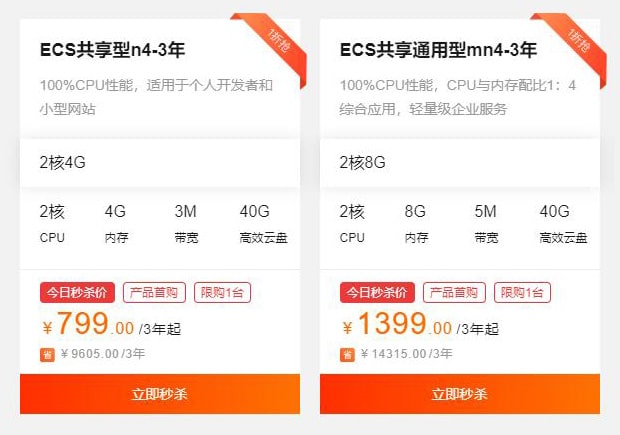Click the 产品首购 tag on the n4 card
Screen dimensions: 620x435
pos(154,293)
